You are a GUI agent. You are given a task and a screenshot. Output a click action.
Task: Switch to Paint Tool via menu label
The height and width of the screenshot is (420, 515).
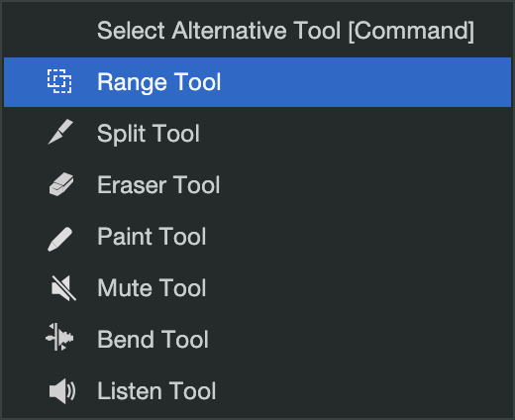(x=152, y=237)
